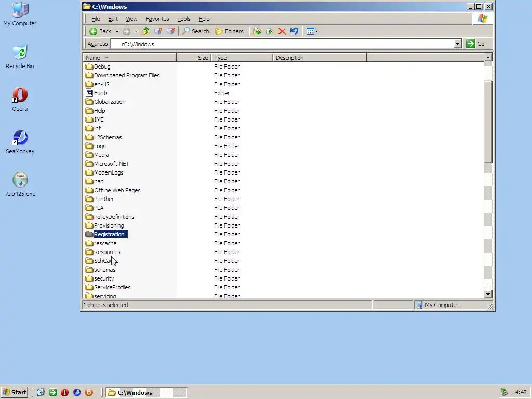Click the blue Undo arrow icon
Viewport: 532px width, 399px height.
point(294,31)
